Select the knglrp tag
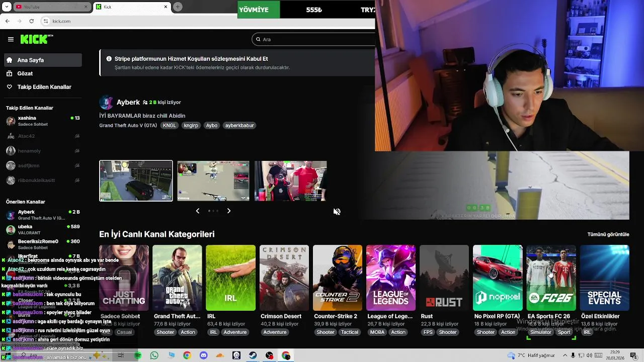Viewport: 644px width, 362px height. tap(191, 125)
